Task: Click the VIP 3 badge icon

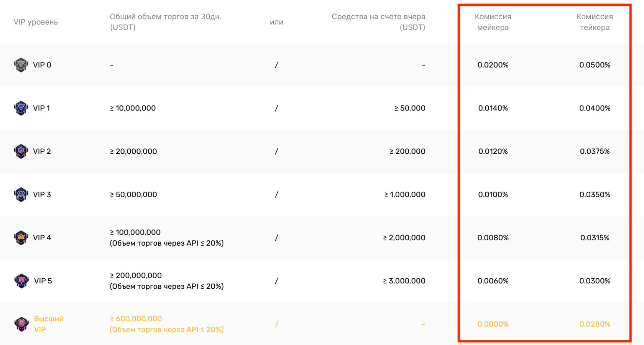Action: pos(21,194)
